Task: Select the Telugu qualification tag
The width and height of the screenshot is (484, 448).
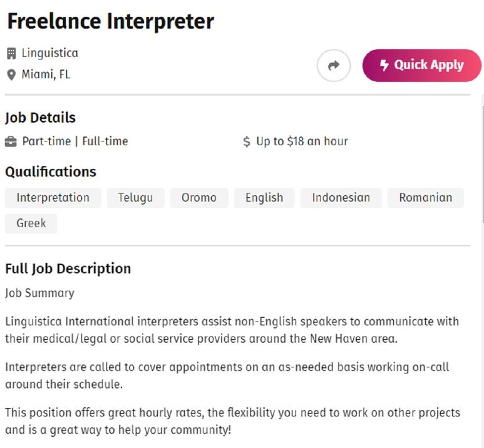Action: coord(135,198)
